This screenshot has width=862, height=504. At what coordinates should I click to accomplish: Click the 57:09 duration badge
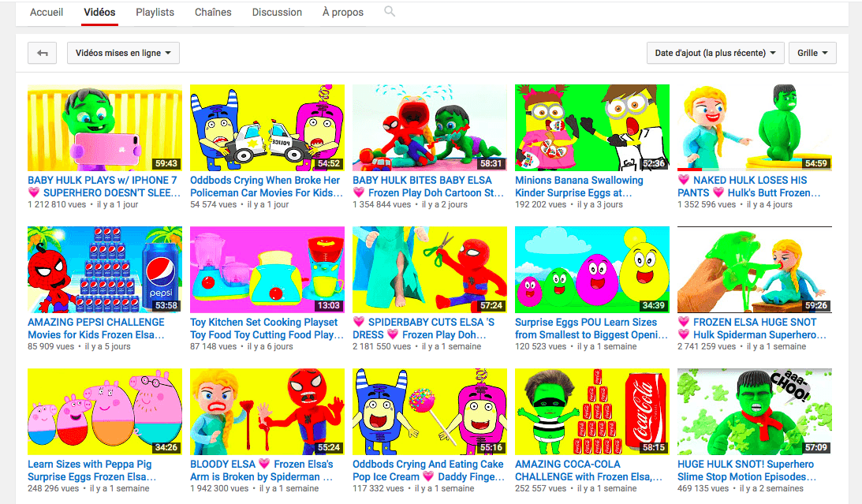pos(815,447)
